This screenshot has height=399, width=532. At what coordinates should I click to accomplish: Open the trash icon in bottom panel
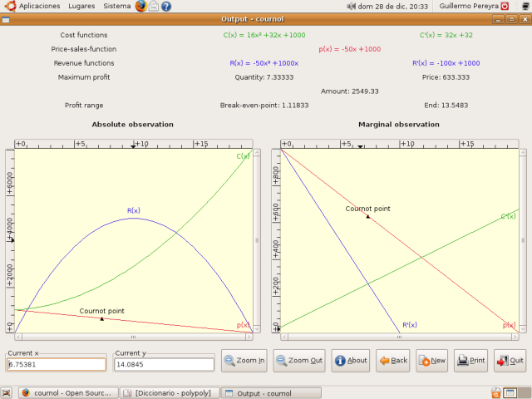495,392
